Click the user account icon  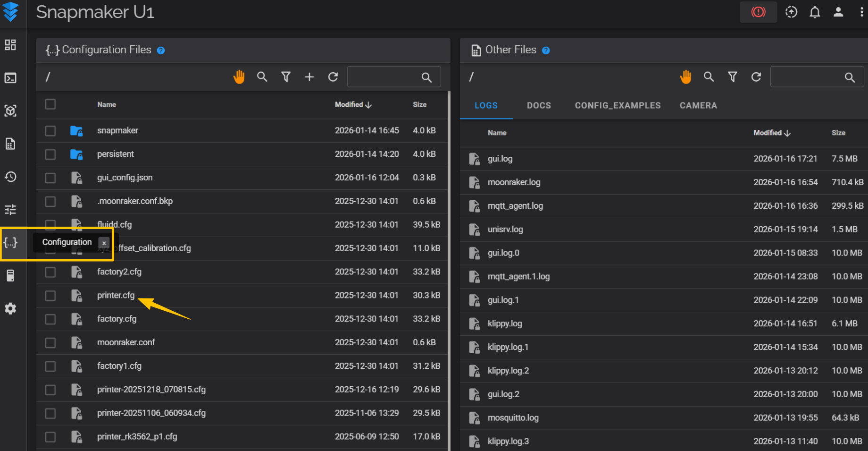point(838,12)
